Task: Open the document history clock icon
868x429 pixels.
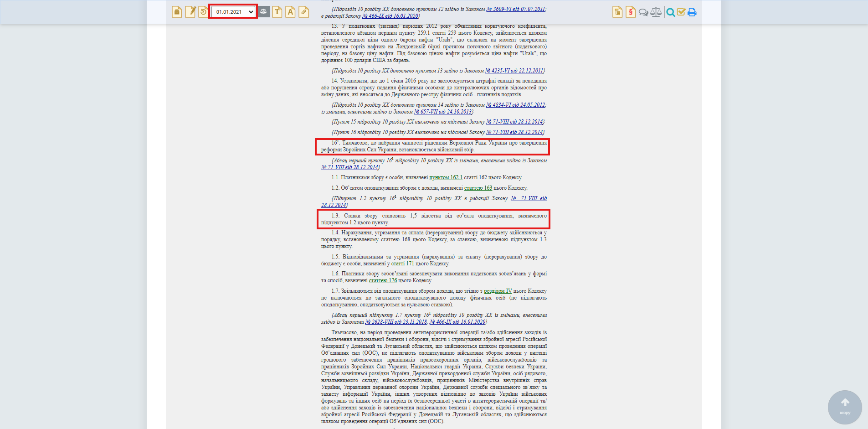Action: click(203, 12)
